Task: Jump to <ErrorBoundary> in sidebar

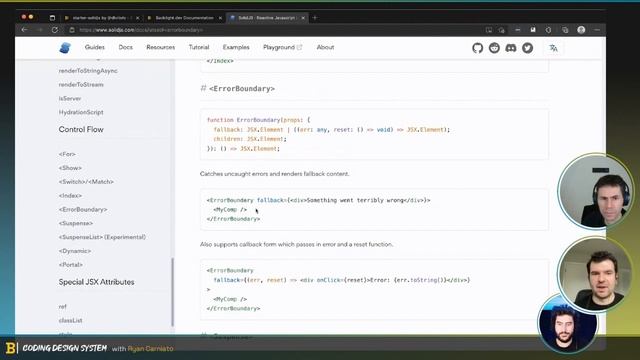Action: 83,210
